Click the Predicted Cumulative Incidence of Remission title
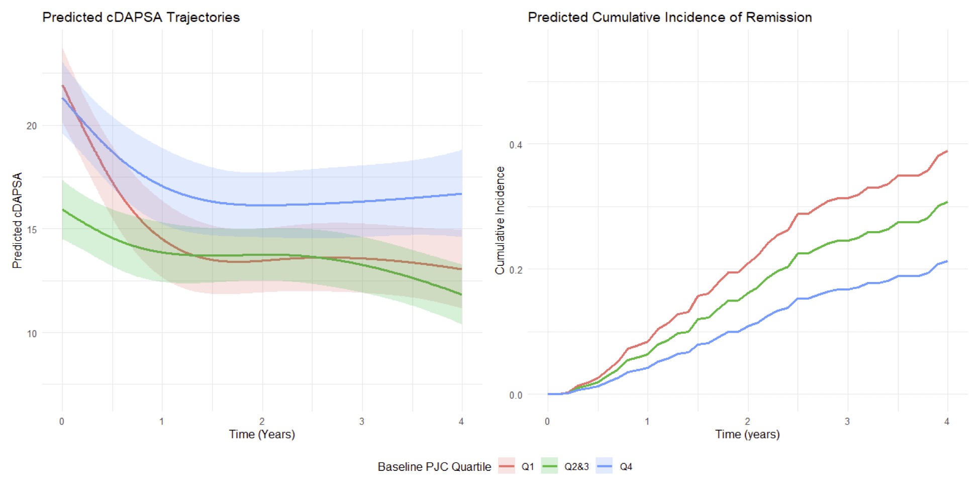 [x=669, y=17]
